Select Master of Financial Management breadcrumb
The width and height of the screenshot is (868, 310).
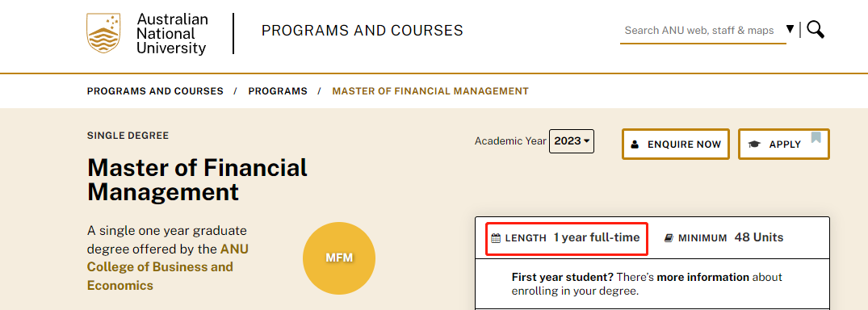tap(430, 90)
